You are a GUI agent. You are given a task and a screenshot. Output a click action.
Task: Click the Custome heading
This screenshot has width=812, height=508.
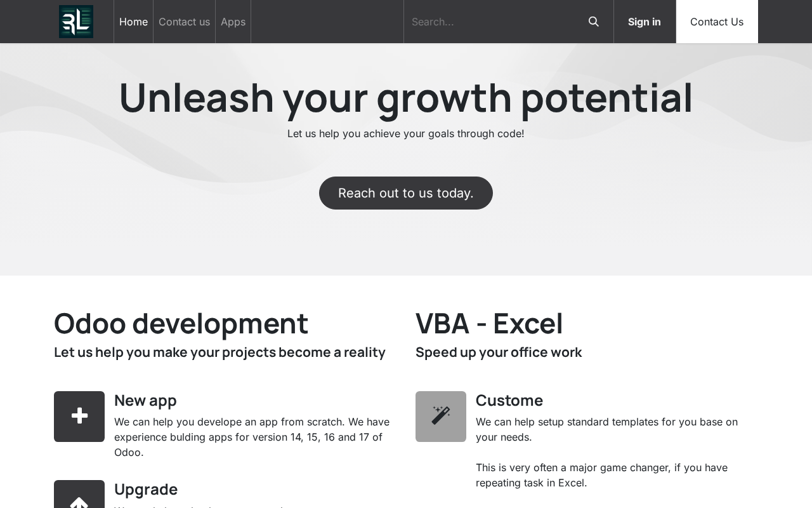point(509,401)
